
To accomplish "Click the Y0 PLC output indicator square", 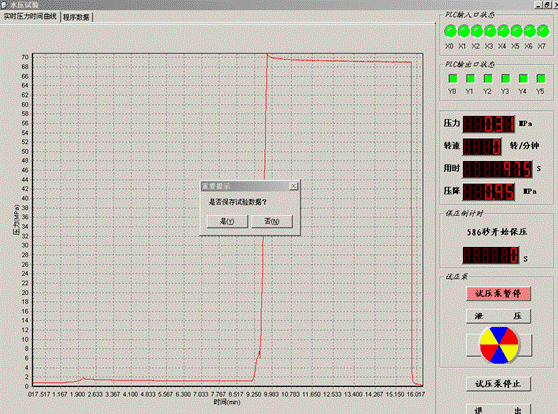I will (453, 78).
